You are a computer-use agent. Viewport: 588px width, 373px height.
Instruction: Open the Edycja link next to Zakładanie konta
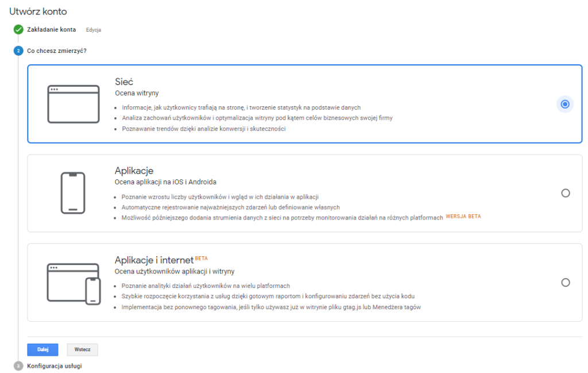click(94, 30)
